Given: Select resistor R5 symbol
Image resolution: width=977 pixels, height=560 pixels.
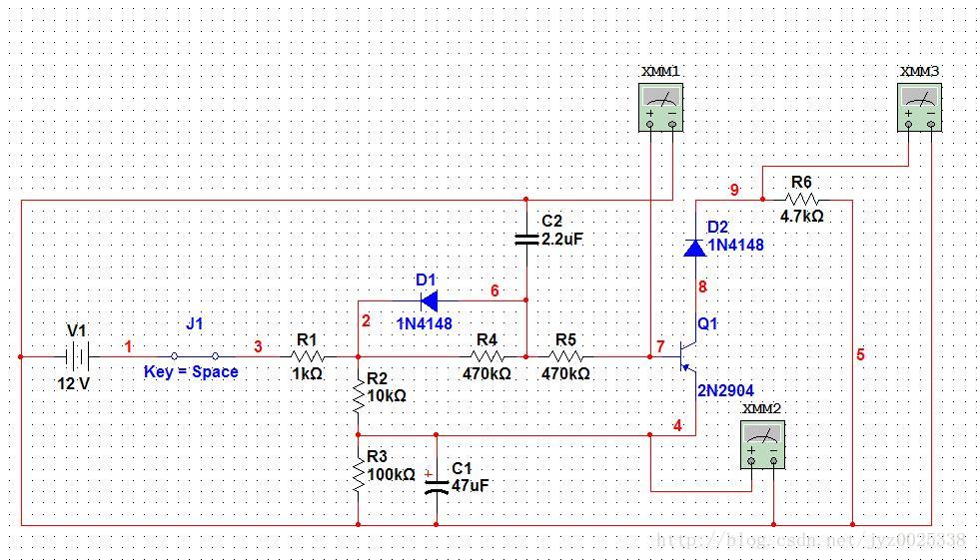Looking at the screenshot, I should pos(565,357).
